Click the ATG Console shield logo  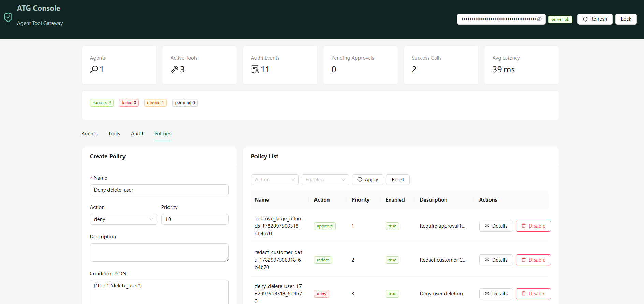[8, 17]
